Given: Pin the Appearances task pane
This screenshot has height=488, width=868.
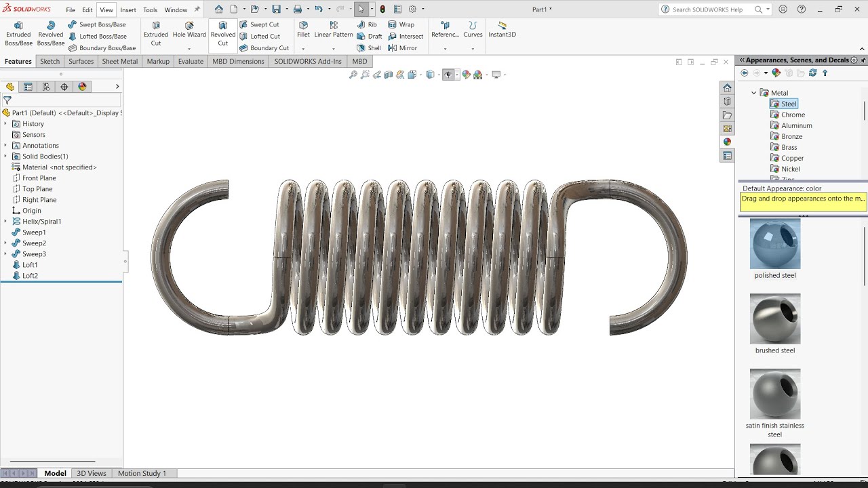Looking at the screenshot, I should (x=863, y=60).
